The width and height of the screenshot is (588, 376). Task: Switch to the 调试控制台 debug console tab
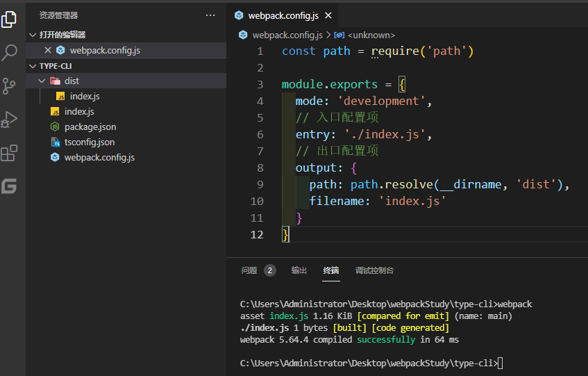coord(374,270)
